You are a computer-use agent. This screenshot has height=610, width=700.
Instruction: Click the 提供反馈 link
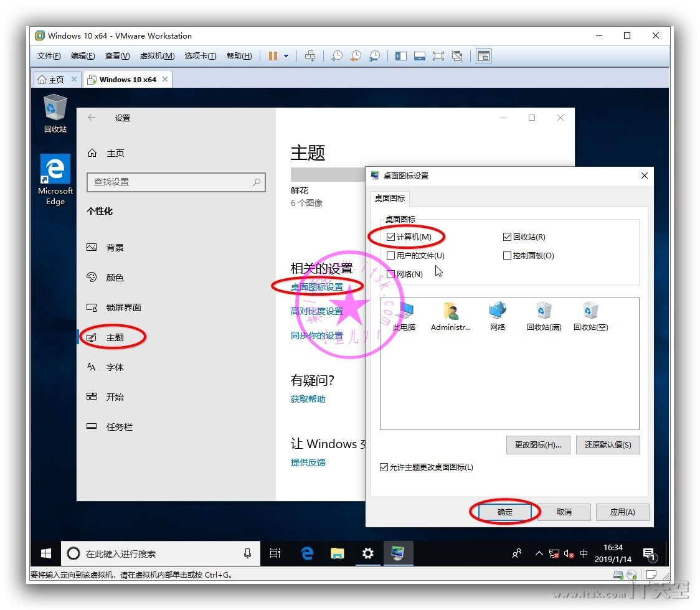[308, 462]
